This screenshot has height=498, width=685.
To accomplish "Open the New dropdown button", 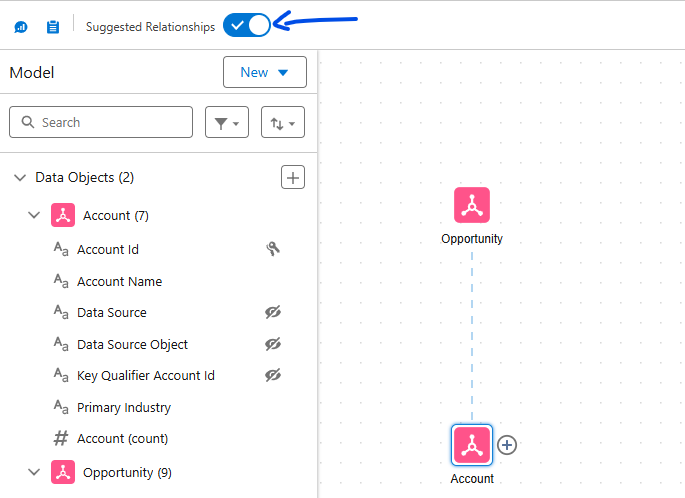I will coord(264,72).
